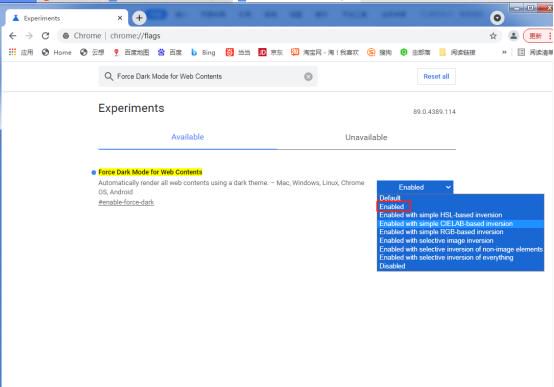Select selective inversion of non-image elements
Image resolution: width=554 pixels, height=387 pixels.
click(x=461, y=249)
